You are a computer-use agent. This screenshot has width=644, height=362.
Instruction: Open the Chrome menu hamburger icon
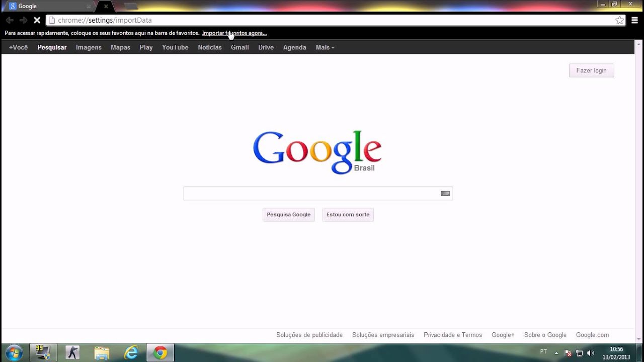click(635, 20)
